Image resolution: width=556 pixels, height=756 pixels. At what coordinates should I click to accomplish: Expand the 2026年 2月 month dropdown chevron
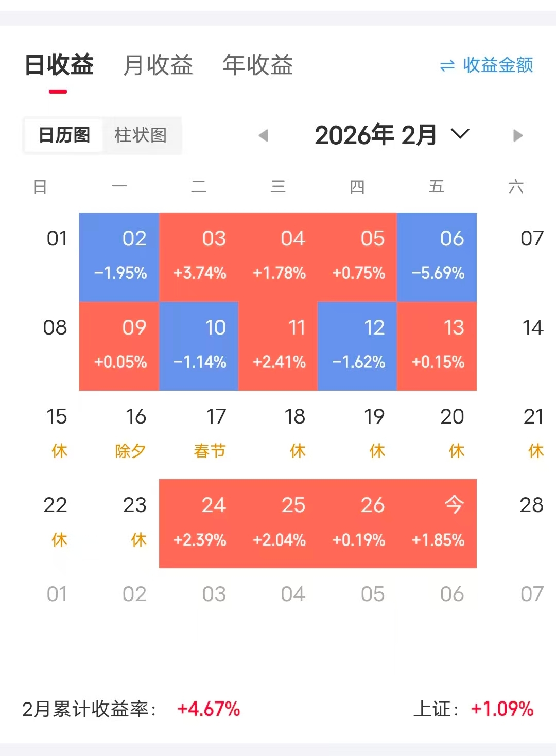tap(460, 134)
